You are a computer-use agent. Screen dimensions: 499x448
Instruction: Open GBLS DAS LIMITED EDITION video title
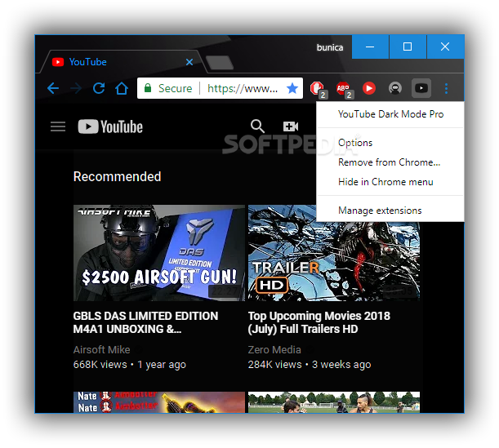(x=145, y=322)
